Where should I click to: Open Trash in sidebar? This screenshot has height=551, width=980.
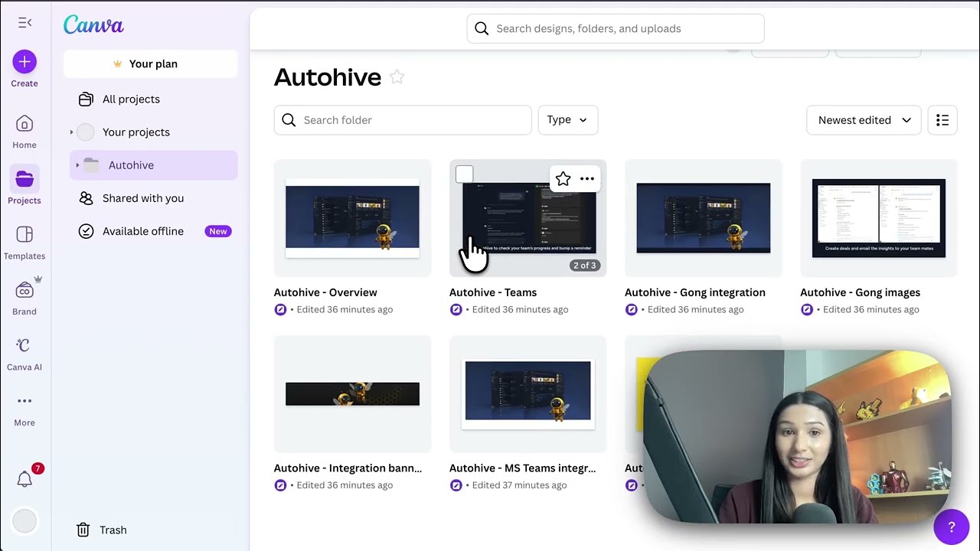[113, 530]
